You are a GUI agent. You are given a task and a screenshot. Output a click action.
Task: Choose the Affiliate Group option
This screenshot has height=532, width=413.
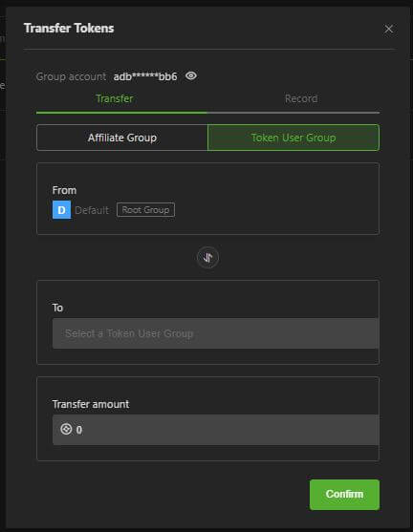(122, 138)
